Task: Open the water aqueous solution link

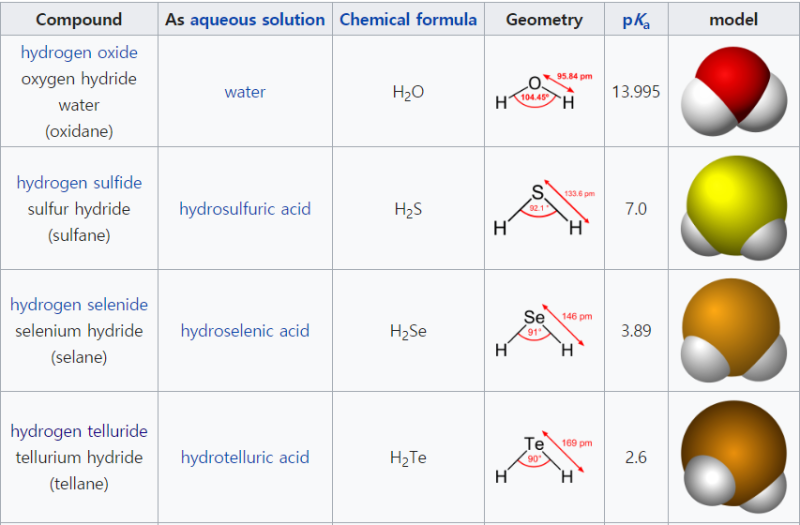Action: [245, 92]
